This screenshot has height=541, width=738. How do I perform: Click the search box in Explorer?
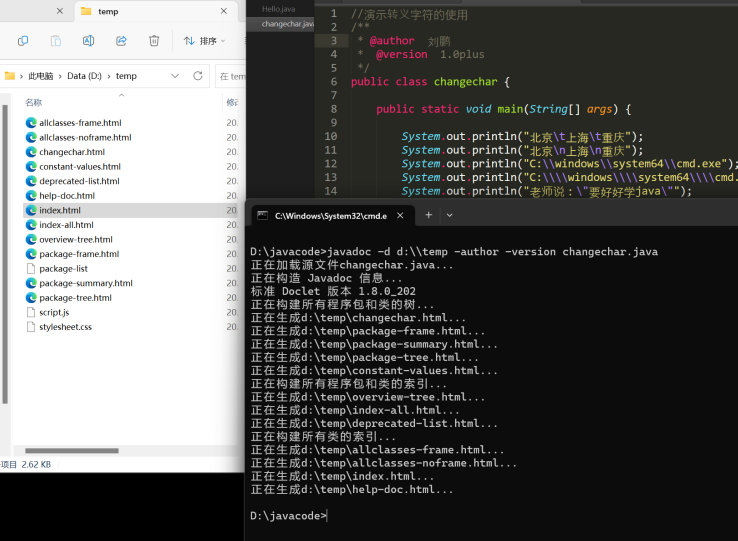(232, 76)
